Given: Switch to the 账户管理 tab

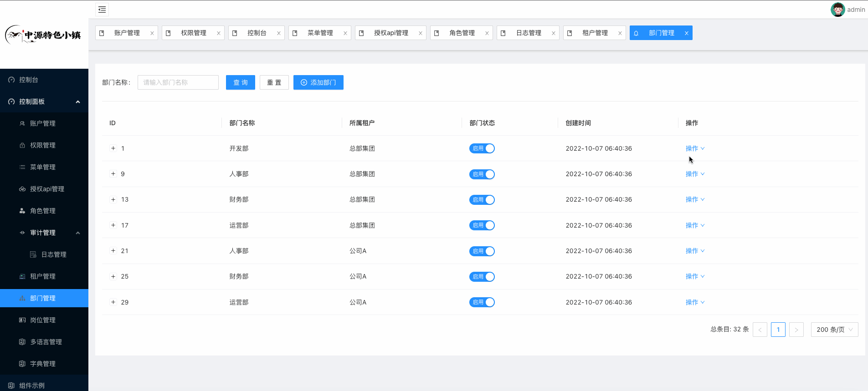Looking at the screenshot, I should 127,33.
